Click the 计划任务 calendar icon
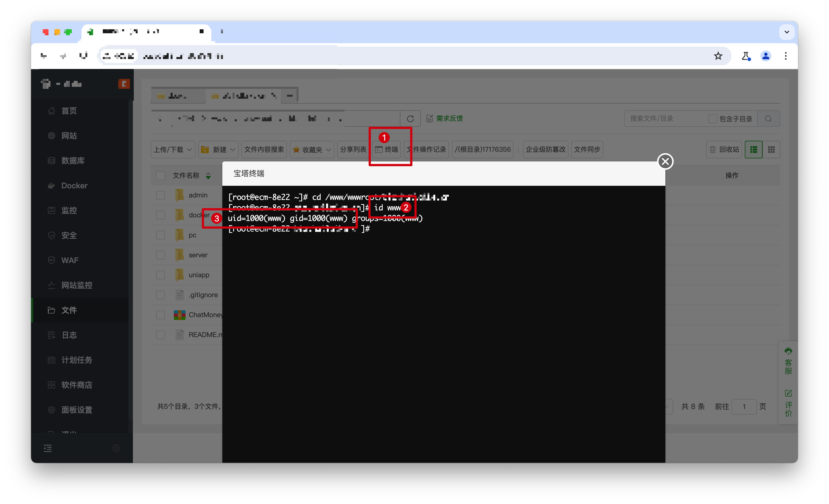 (x=51, y=360)
